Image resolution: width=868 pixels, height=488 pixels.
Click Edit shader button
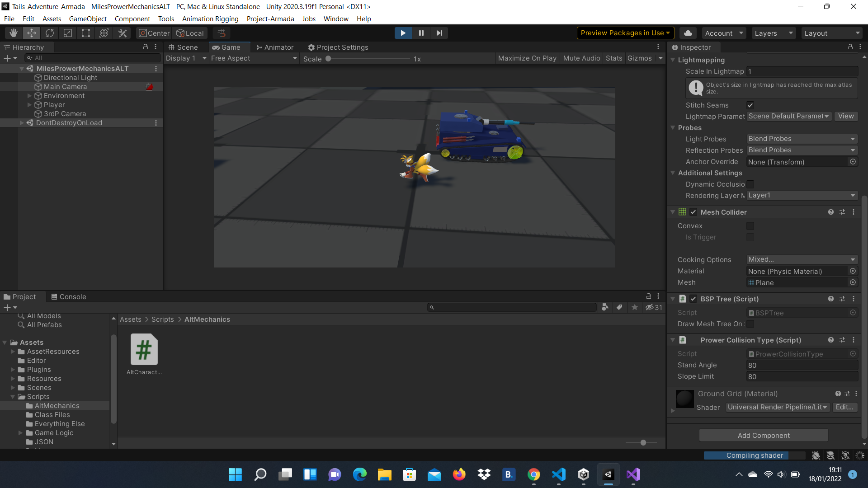coord(844,407)
